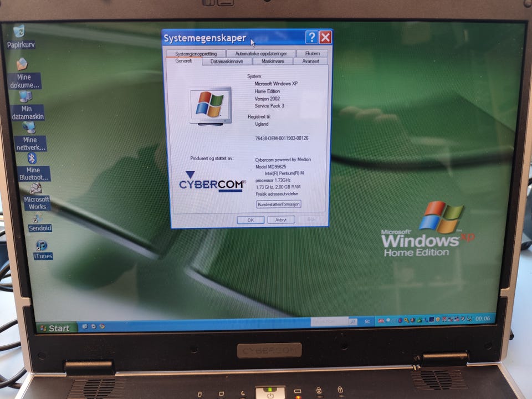
Task: Open the Start menu
Action: coord(56,328)
